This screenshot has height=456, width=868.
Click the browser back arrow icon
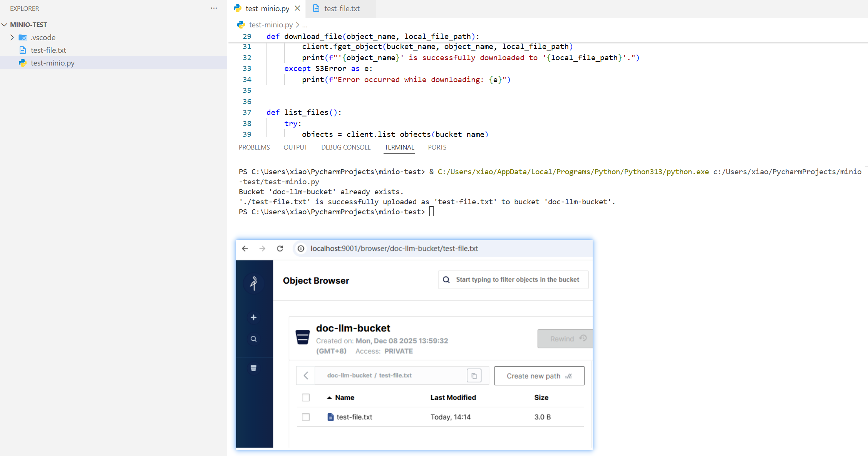[245, 249]
